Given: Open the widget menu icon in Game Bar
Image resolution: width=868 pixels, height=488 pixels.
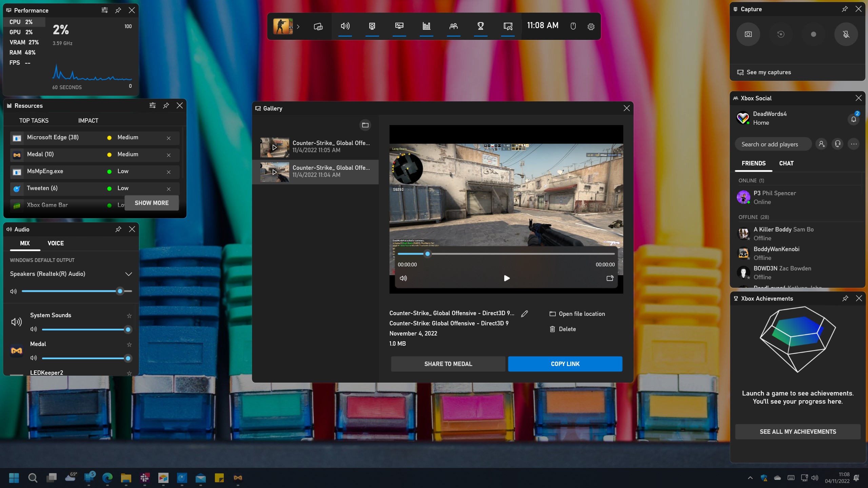Looking at the screenshot, I should (x=318, y=26).
